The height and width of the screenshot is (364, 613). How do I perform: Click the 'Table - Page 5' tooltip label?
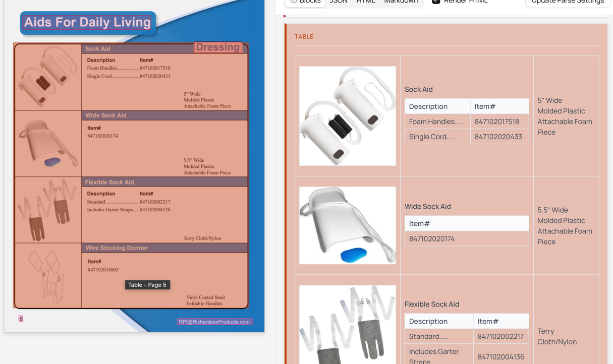click(147, 285)
